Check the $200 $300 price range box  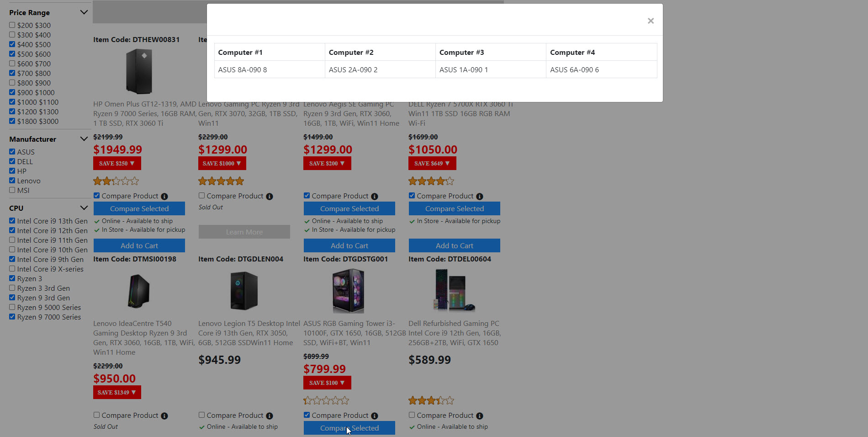[x=12, y=25]
